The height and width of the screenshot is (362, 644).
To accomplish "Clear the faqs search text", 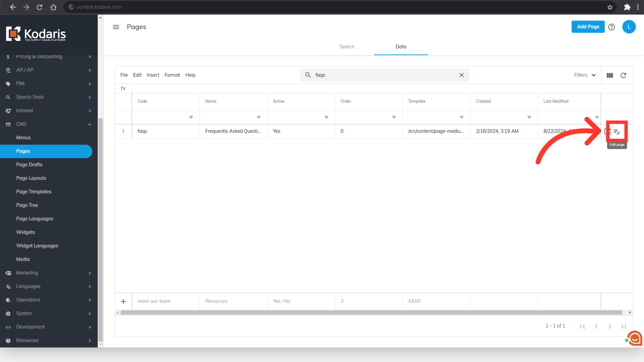I will (x=462, y=75).
